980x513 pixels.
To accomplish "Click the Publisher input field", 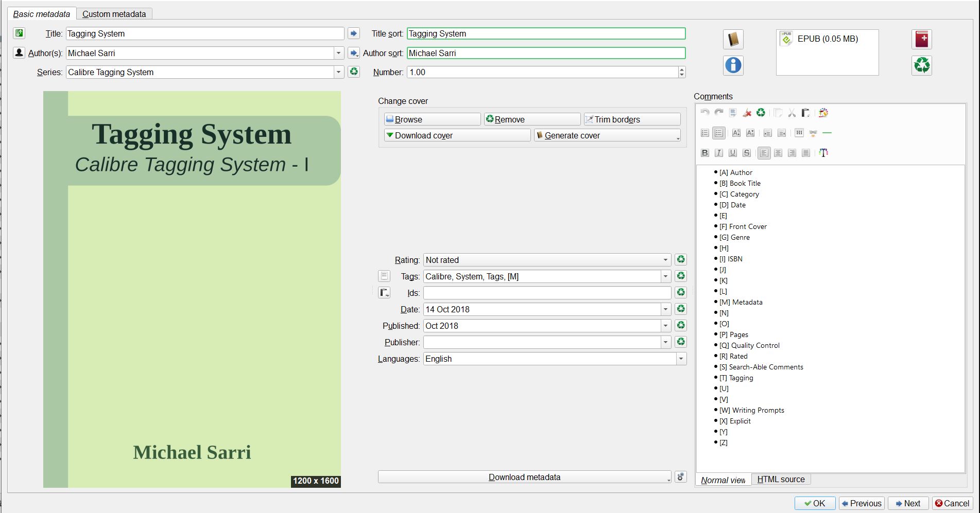I will pos(542,342).
